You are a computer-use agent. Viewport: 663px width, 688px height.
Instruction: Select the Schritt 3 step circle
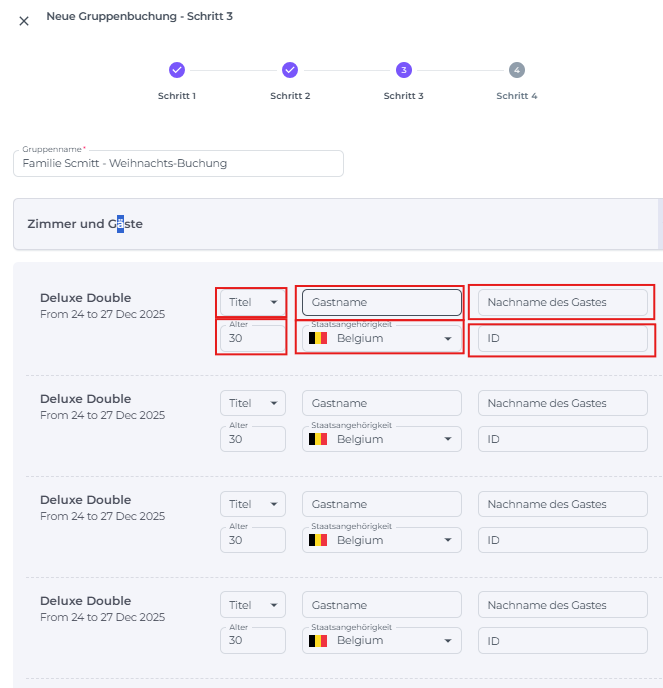(x=403, y=70)
